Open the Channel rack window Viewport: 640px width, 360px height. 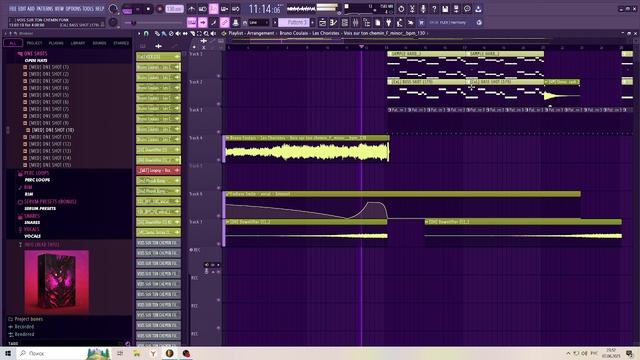click(345, 22)
